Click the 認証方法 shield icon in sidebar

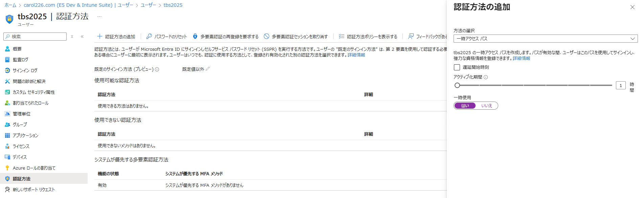[x=7, y=179]
